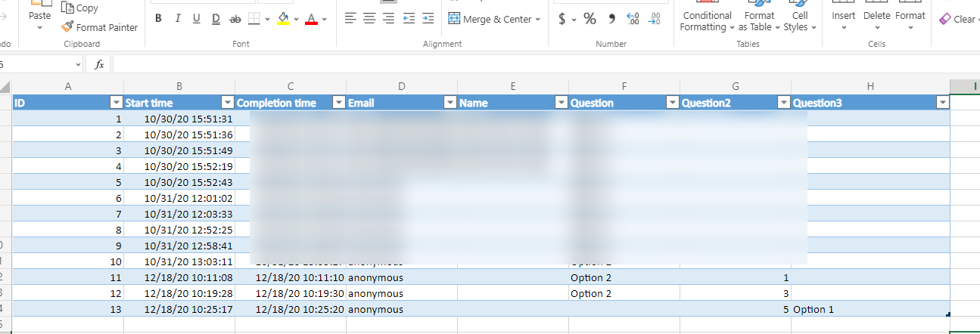Screen dimensions: 980x334
Task: Click the left-arrow decimal places icon
Action: [x=633, y=19]
